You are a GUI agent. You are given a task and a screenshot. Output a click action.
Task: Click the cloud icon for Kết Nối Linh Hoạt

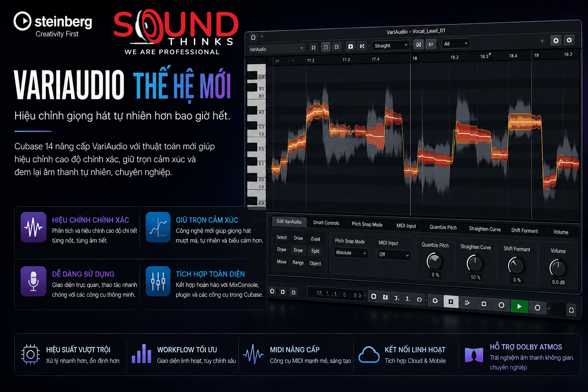point(369,354)
